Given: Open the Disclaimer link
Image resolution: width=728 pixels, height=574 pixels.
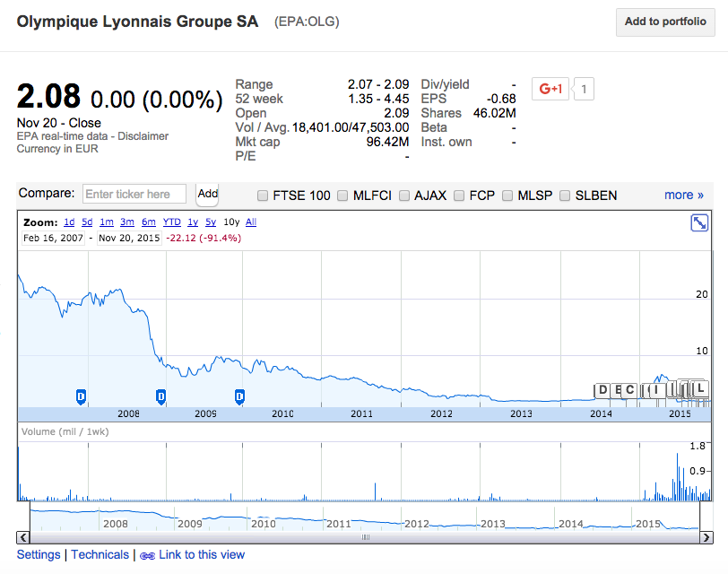Looking at the screenshot, I should pyautogui.click(x=143, y=136).
